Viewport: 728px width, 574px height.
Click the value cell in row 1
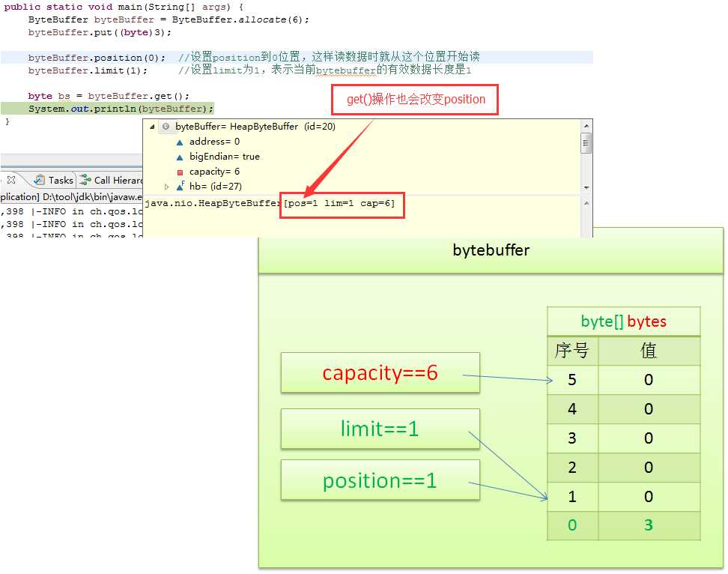[x=649, y=497]
